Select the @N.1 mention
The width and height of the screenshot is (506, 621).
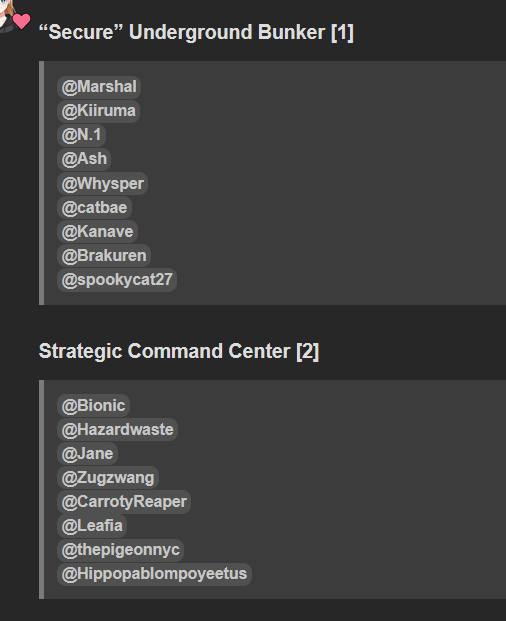pyautogui.click(x=82, y=135)
